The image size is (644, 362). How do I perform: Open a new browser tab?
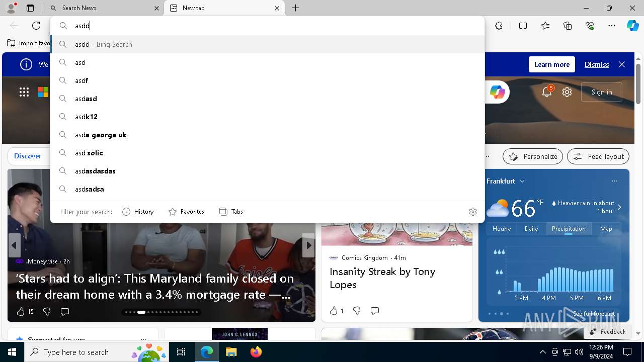pos(296,8)
